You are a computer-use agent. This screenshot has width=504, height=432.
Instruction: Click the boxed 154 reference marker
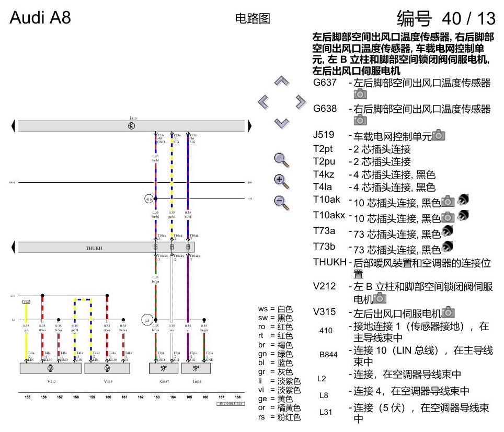26,302
